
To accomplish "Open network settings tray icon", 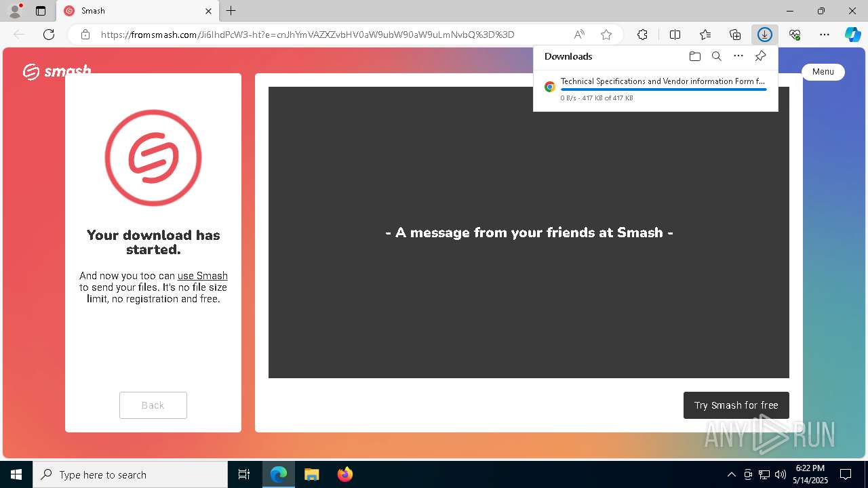I will (x=764, y=474).
